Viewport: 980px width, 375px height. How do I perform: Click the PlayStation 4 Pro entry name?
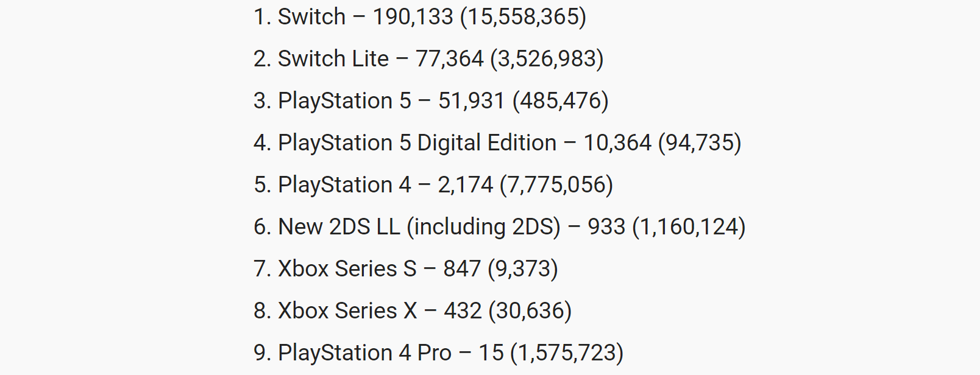coord(365,352)
